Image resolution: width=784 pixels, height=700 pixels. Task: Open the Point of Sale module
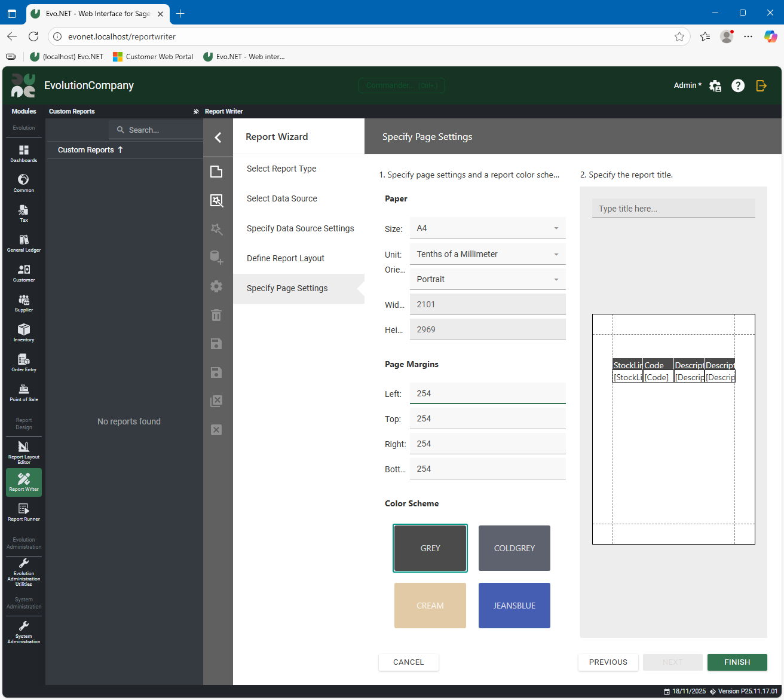(x=24, y=392)
